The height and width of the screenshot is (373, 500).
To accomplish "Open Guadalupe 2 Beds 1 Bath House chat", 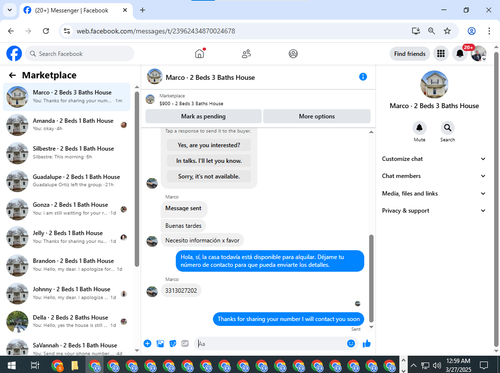I will [x=67, y=181].
